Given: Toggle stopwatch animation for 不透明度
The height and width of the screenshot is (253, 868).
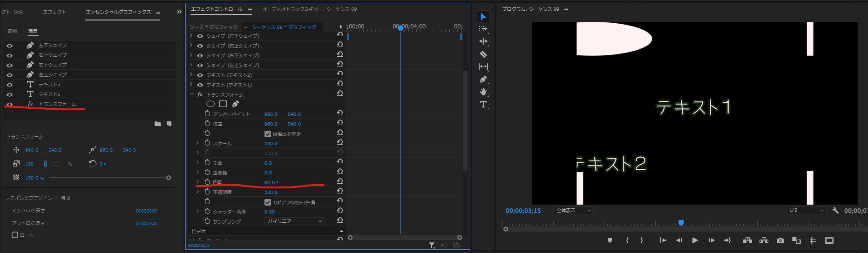Looking at the screenshot, I should [x=207, y=192].
